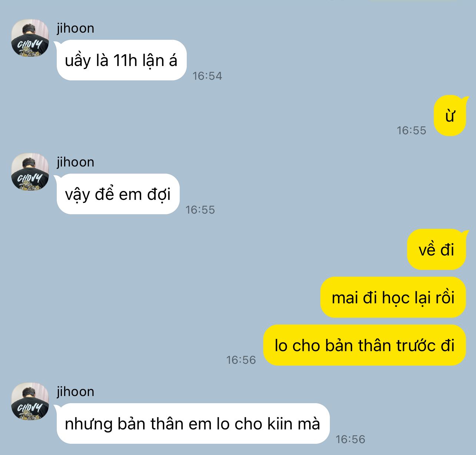Open jihoon's avatar beside the 11h message
476x455 pixels.
click(x=30, y=38)
